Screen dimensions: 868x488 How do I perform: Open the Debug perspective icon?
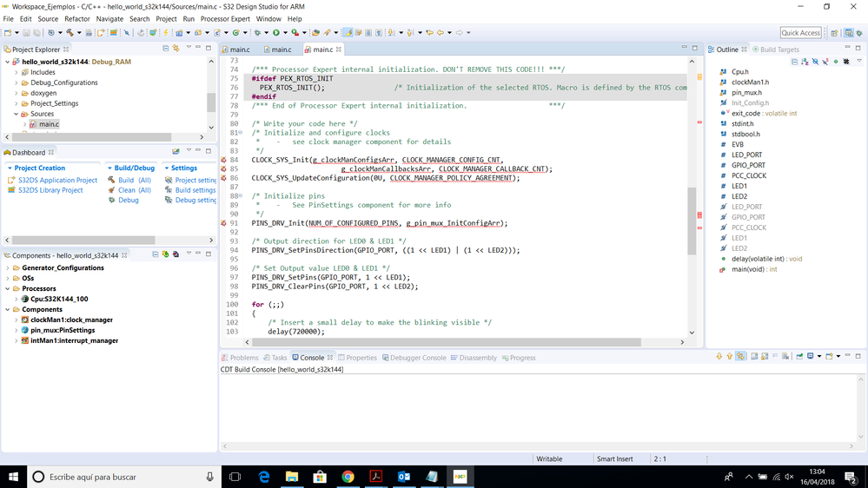(859, 33)
